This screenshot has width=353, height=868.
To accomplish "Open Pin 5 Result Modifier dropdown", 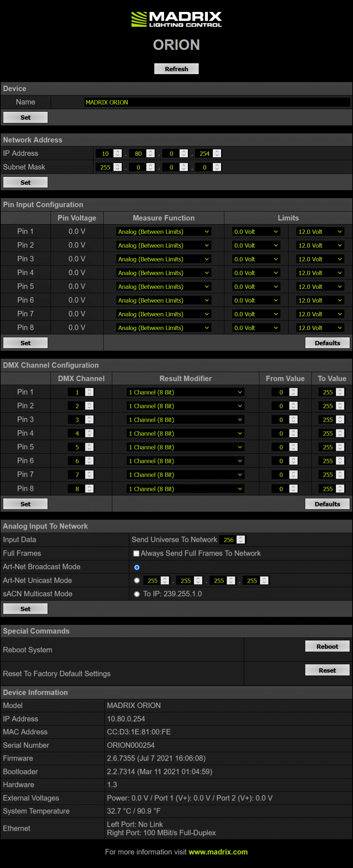I will [186, 447].
